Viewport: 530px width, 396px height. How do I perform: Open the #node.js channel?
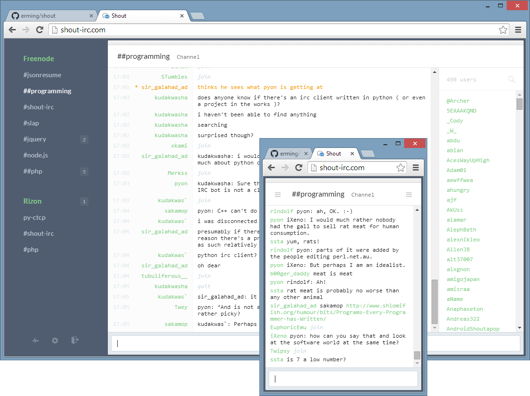pyautogui.click(x=35, y=155)
